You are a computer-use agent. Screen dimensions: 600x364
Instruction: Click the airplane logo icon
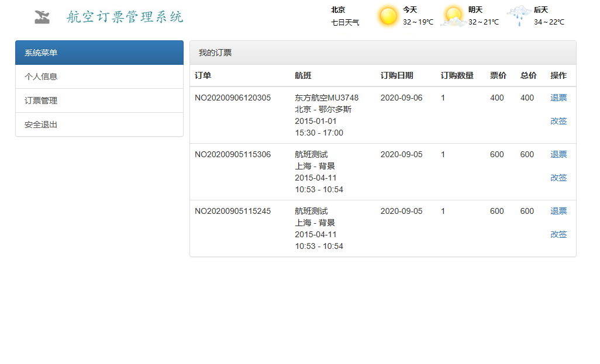[42, 17]
